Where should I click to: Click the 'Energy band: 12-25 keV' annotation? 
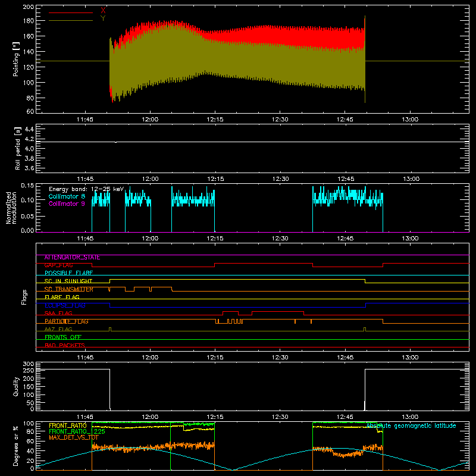pos(86,189)
